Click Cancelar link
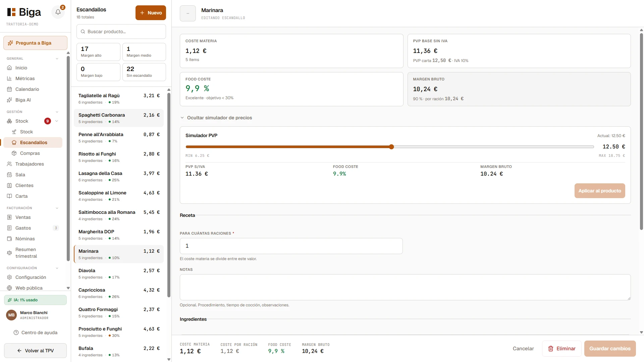Viewport: 644px width, 362px height. (x=523, y=349)
